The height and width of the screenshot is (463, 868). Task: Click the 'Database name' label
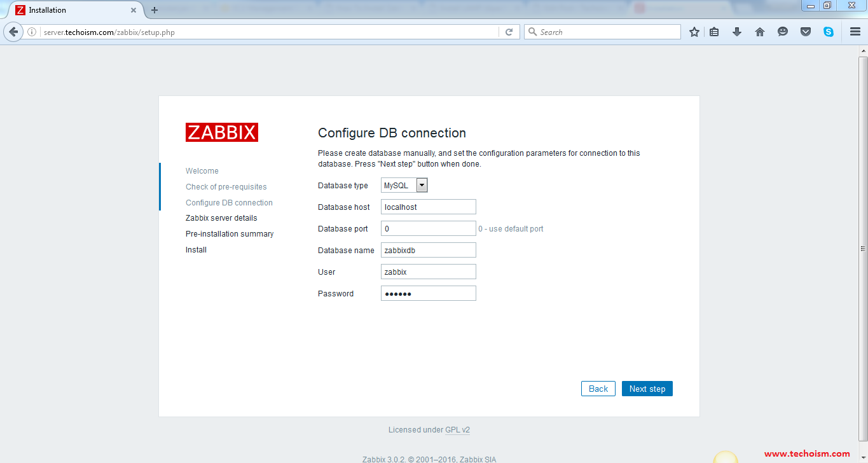pos(346,251)
